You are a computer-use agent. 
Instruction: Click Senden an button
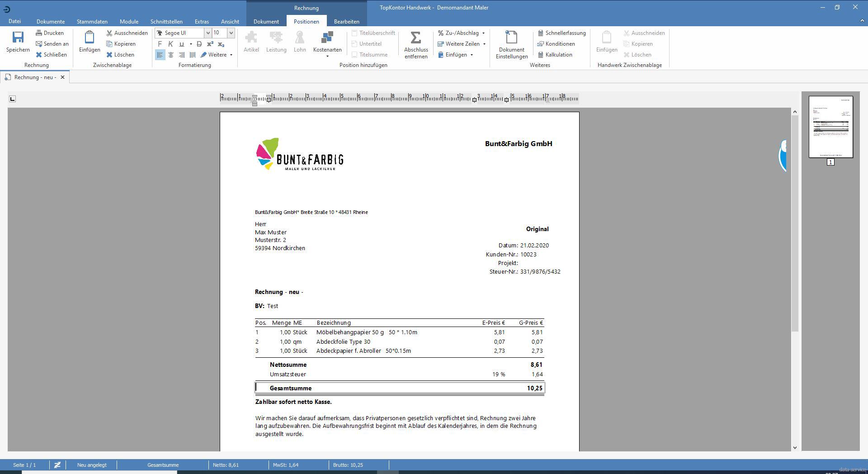coord(52,44)
